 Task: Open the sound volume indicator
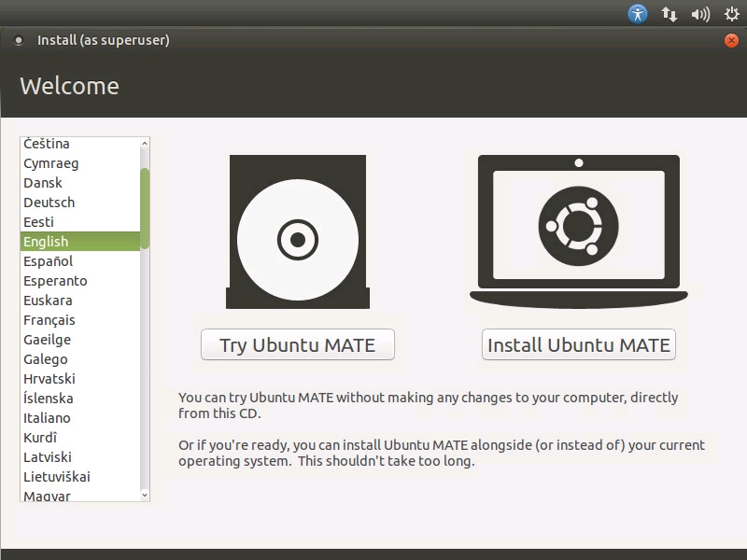700,14
